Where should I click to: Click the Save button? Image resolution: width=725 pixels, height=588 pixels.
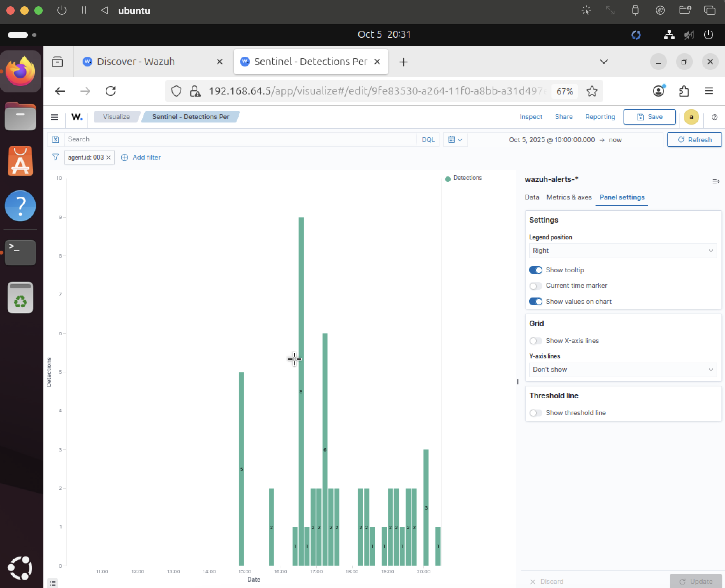pyautogui.click(x=649, y=117)
